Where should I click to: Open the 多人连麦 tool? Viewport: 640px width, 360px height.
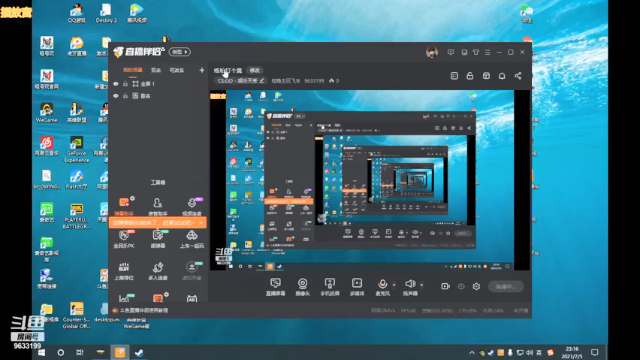pyautogui.click(x=158, y=271)
